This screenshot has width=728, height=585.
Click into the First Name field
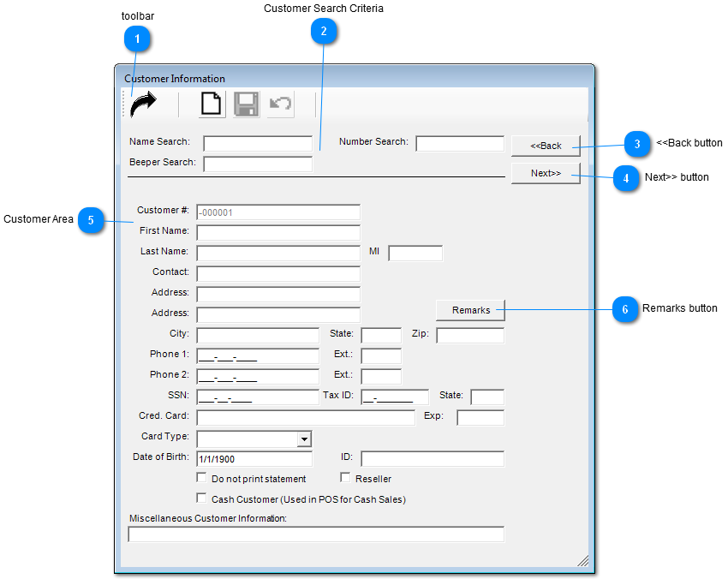click(x=278, y=233)
